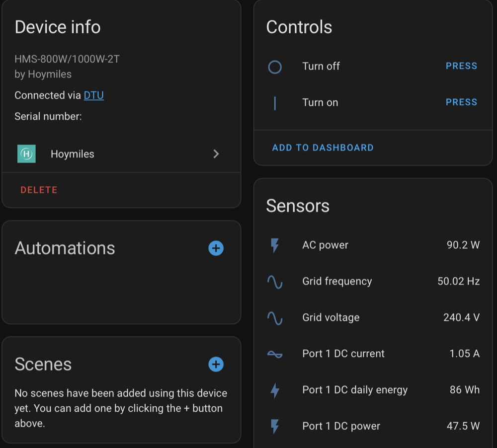Viewport: 497px width, 448px height.
Task: Click the Grid voltage sine wave icon
Action: [x=275, y=318]
